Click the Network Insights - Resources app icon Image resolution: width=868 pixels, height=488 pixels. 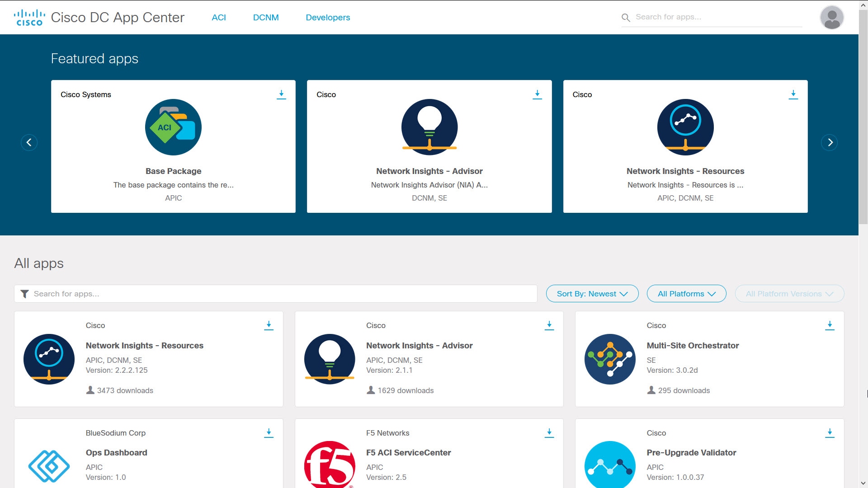tap(48, 359)
